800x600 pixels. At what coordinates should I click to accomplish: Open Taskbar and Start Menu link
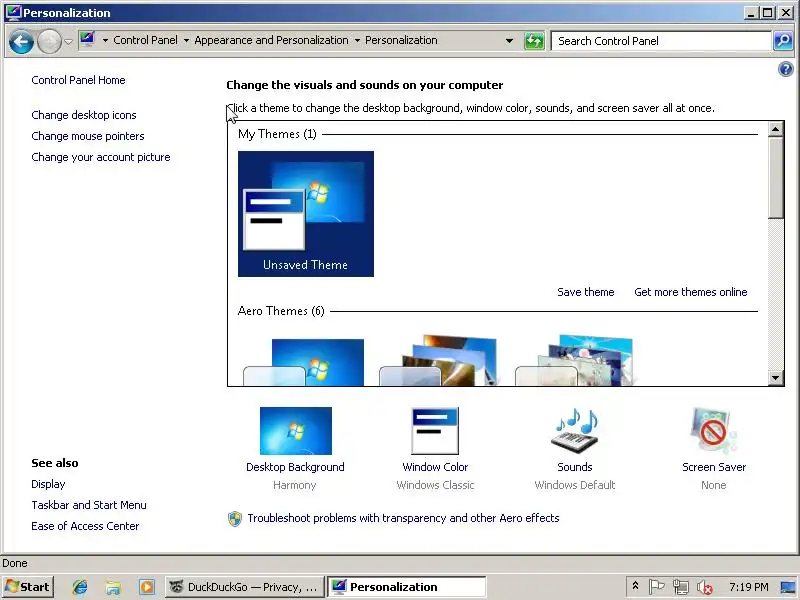(x=89, y=505)
